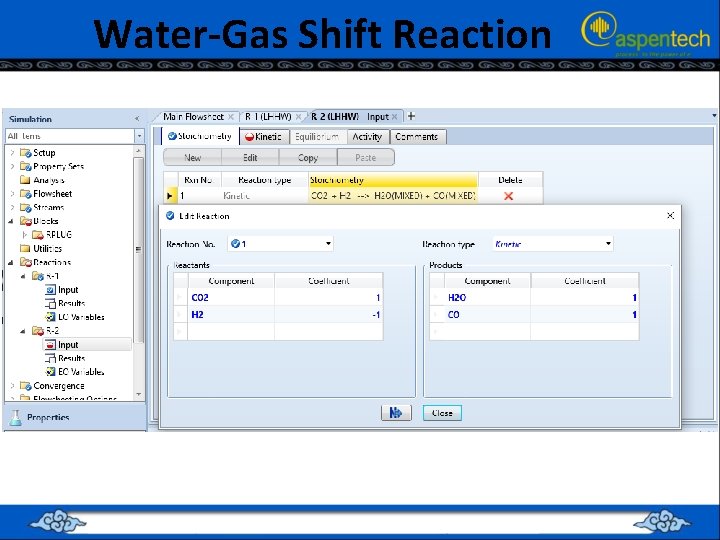The height and width of the screenshot is (540, 720).
Task: Collapse the Blocks tree node
Action: (x=11, y=221)
